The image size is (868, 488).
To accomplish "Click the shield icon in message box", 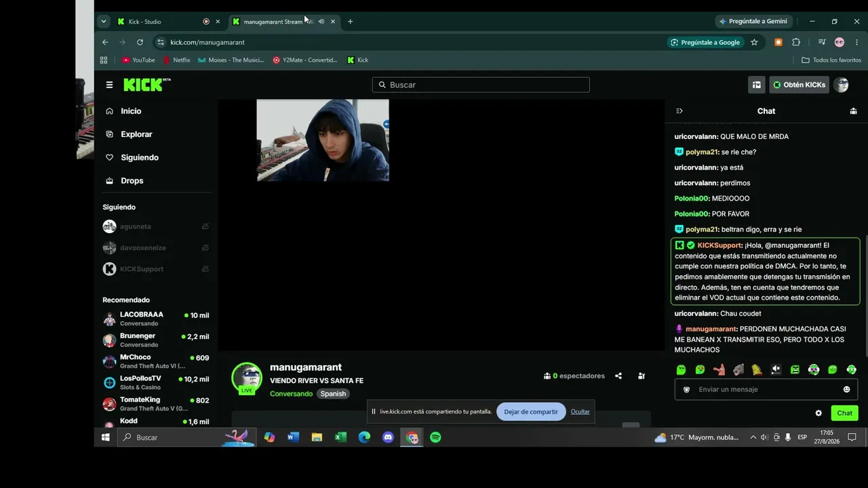I will click(686, 390).
